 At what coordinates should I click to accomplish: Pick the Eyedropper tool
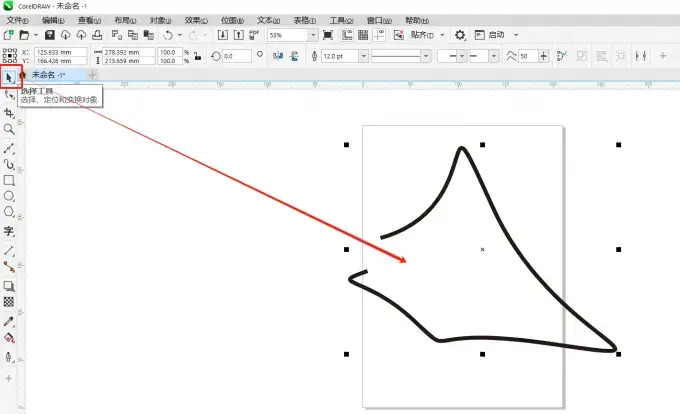[x=9, y=321]
